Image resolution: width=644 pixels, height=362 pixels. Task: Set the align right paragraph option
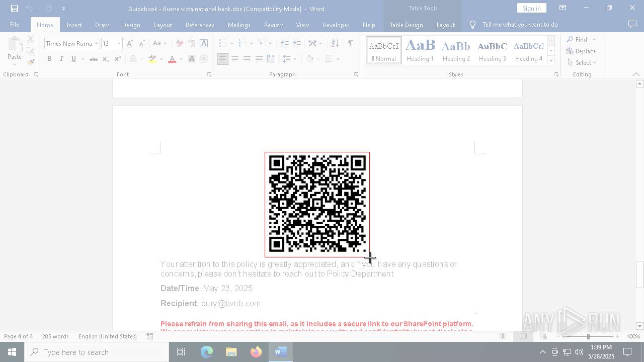pyautogui.click(x=247, y=59)
